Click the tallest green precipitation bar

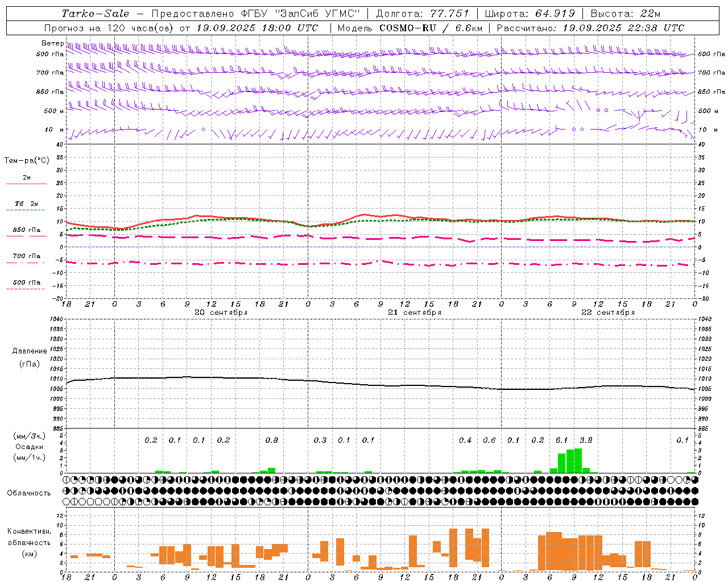point(578,460)
